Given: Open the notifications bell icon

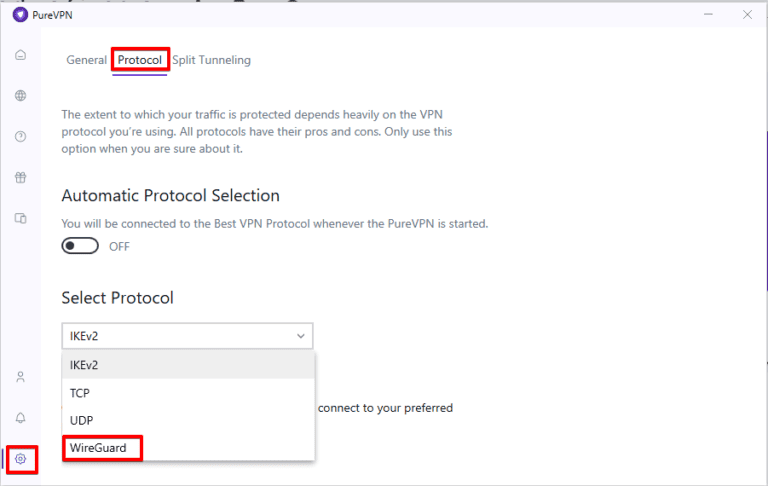Looking at the screenshot, I should (x=20, y=418).
